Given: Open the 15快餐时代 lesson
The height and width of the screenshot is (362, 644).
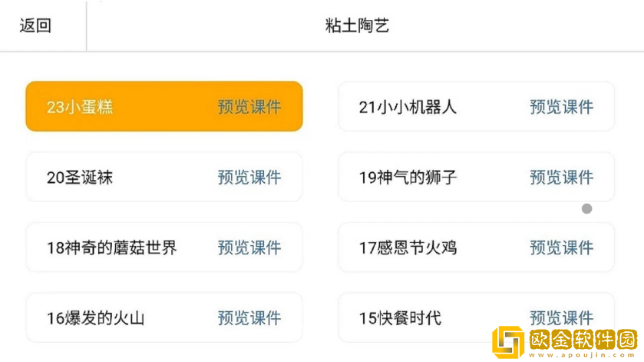Looking at the screenshot, I should (400, 317).
